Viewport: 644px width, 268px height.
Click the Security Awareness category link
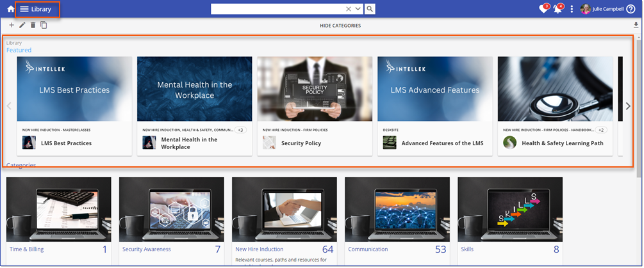click(x=147, y=249)
